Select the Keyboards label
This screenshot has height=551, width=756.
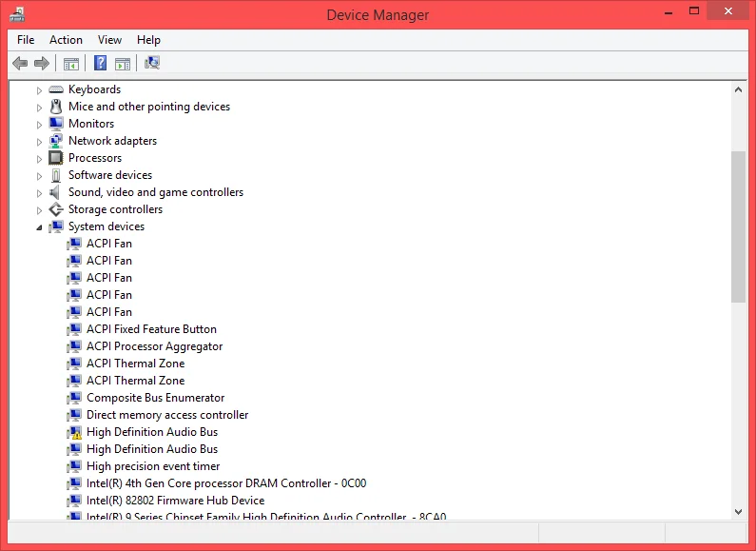pos(94,89)
